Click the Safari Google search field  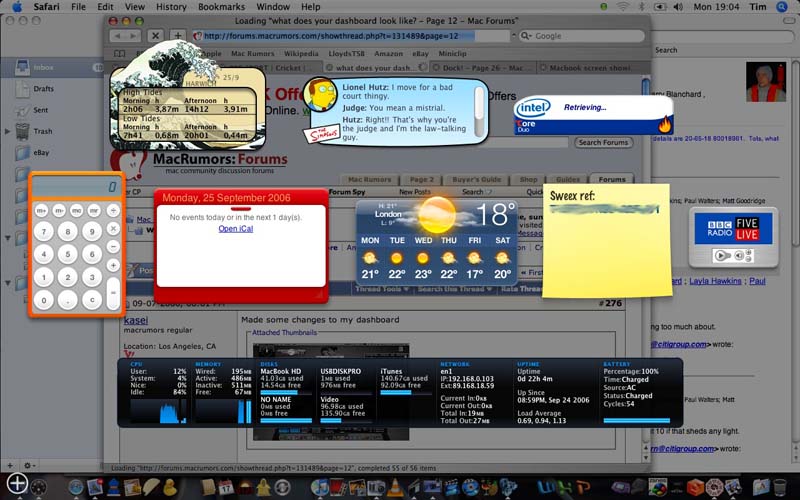pos(582,36)
